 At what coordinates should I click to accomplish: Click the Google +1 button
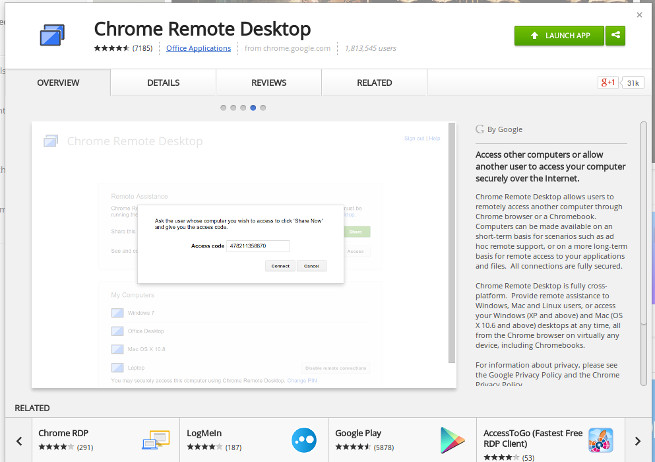point(607,82)
